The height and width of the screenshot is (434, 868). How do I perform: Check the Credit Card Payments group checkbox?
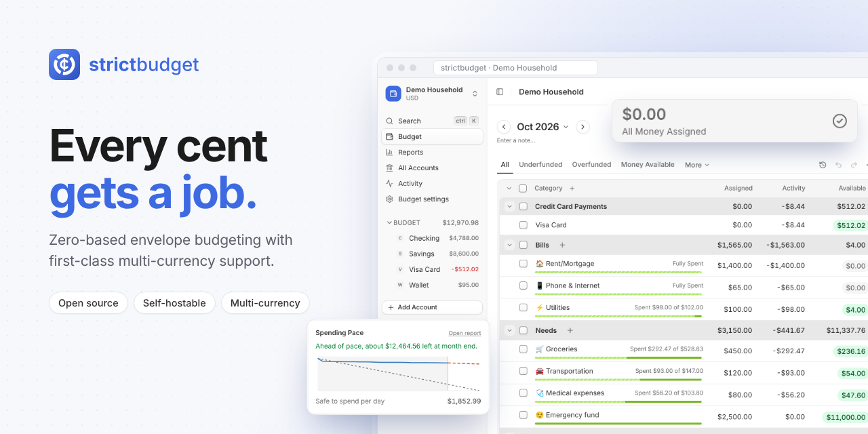[523, 206]
